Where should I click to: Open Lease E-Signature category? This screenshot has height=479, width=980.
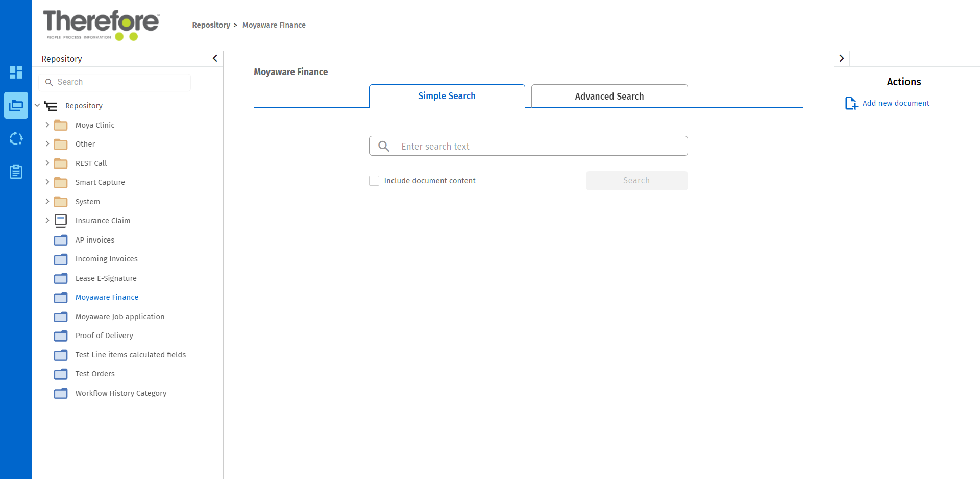[x=106, y=278]
